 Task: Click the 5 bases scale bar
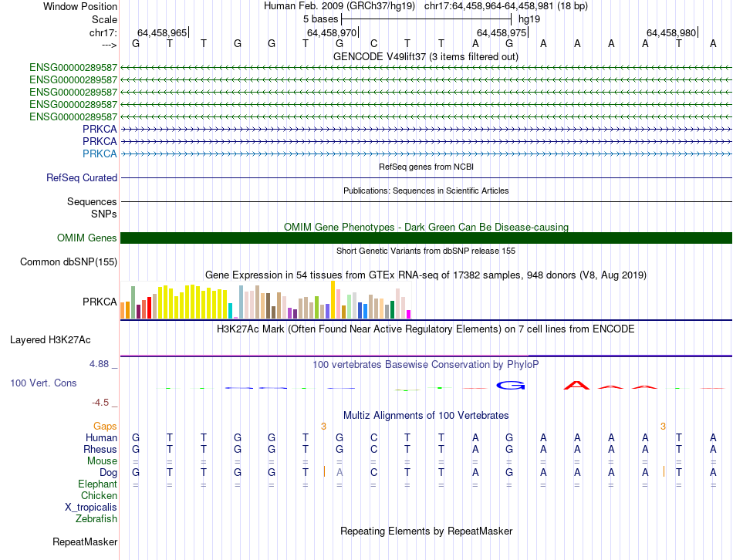point(427,19)
